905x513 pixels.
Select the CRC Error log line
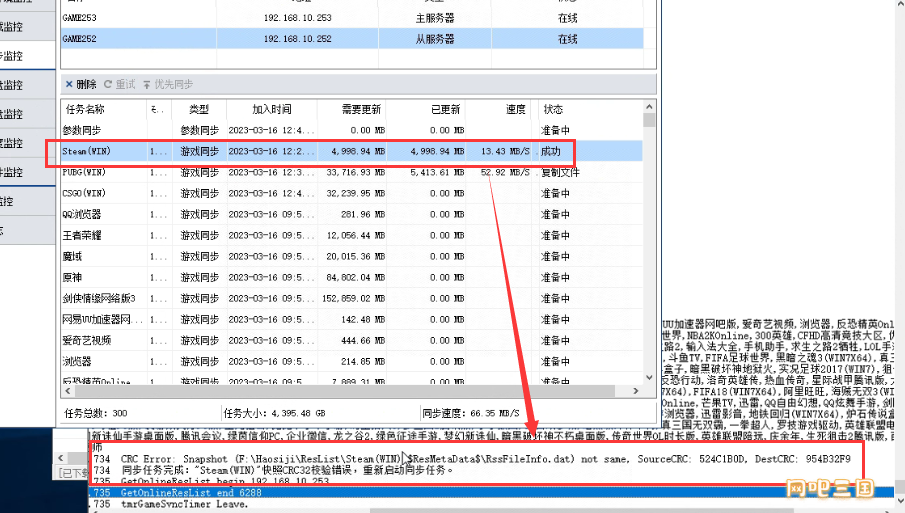tap(472, 459)
